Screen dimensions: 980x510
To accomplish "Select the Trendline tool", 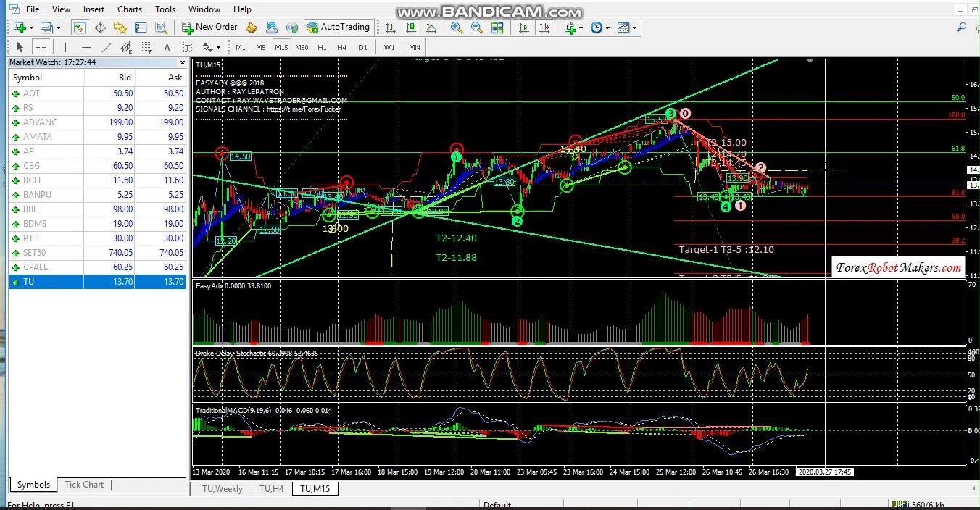I will [106, 47].
